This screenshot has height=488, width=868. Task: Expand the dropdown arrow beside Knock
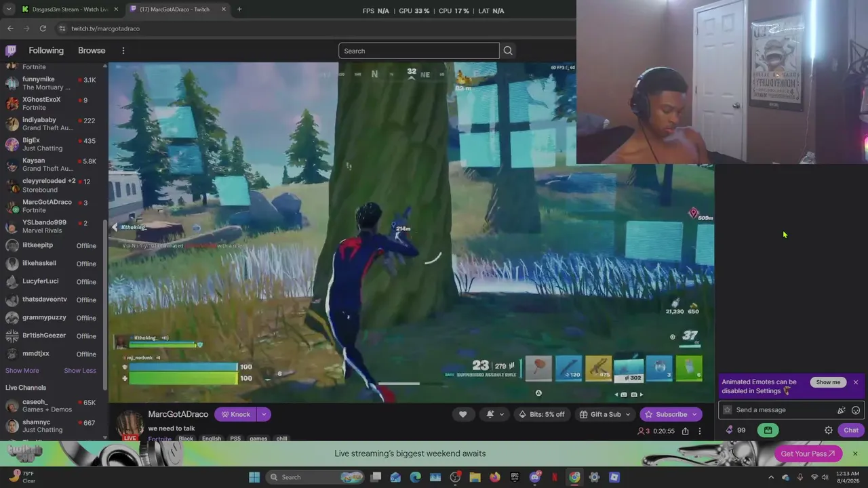(x=264, y=414)
